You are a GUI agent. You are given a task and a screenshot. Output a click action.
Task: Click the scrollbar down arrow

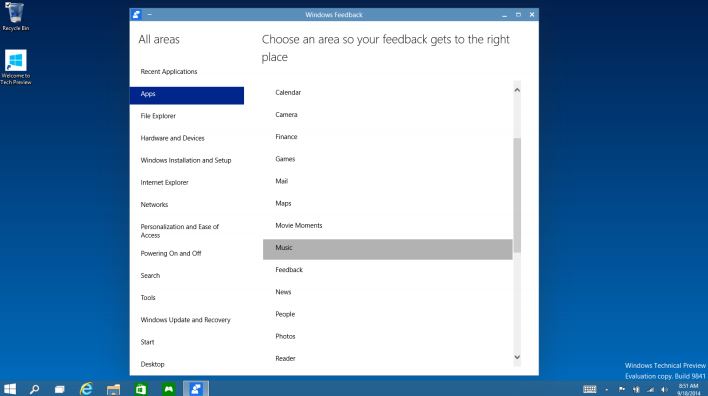517,357
